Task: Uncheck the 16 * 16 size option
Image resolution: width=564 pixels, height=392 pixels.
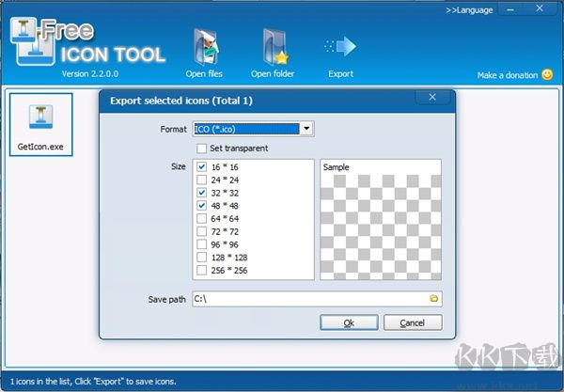Action: (201, 166)
